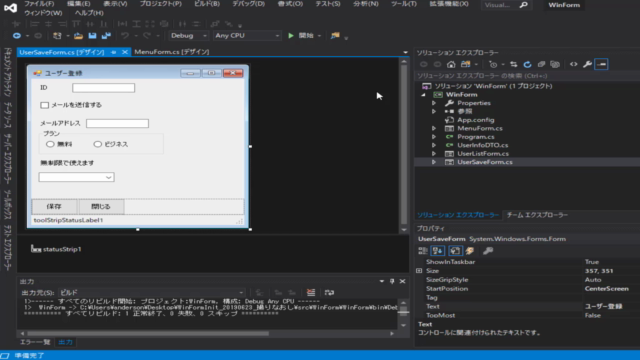Select Program.cs in Solution Explorer
Screen dimensions: 640x360
pos(476,137)
